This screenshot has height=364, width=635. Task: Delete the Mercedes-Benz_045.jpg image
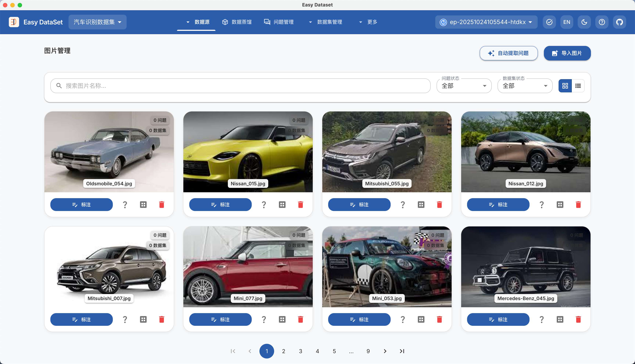(578, 319)
